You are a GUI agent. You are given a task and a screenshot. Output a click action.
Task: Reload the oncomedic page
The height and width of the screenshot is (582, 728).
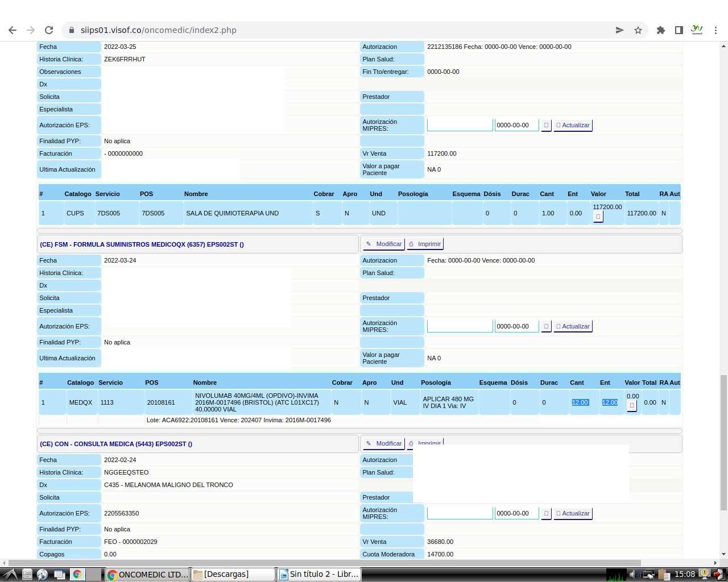(49, 30)
